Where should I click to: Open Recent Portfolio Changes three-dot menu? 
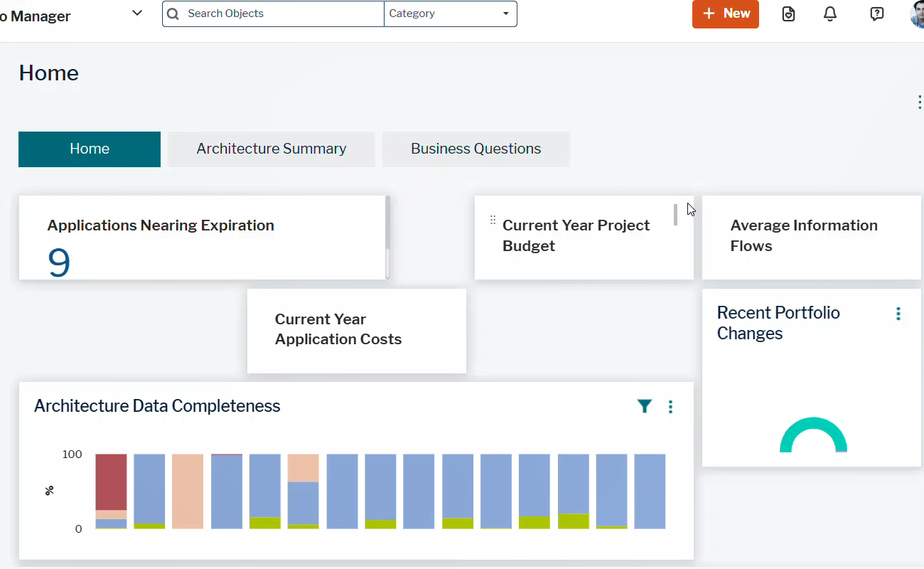point(898,314)
